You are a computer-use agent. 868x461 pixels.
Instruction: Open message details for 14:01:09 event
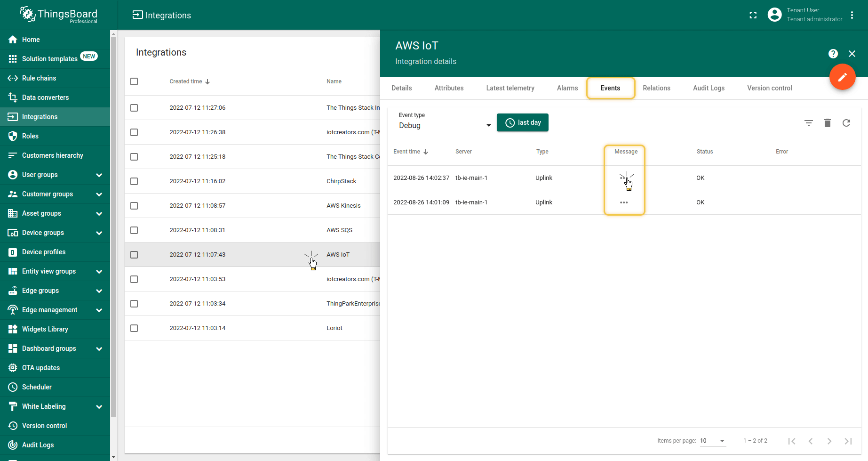point(624,202)
